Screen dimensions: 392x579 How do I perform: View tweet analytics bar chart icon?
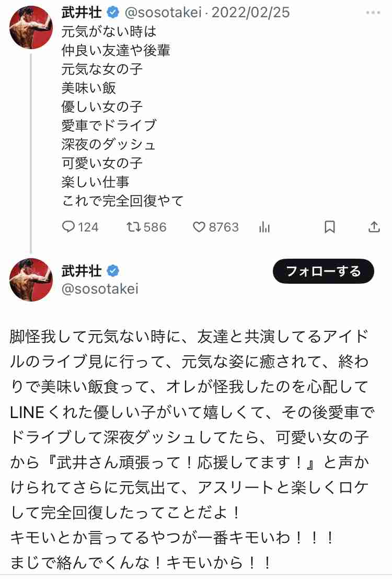click(x=264, y=227)
